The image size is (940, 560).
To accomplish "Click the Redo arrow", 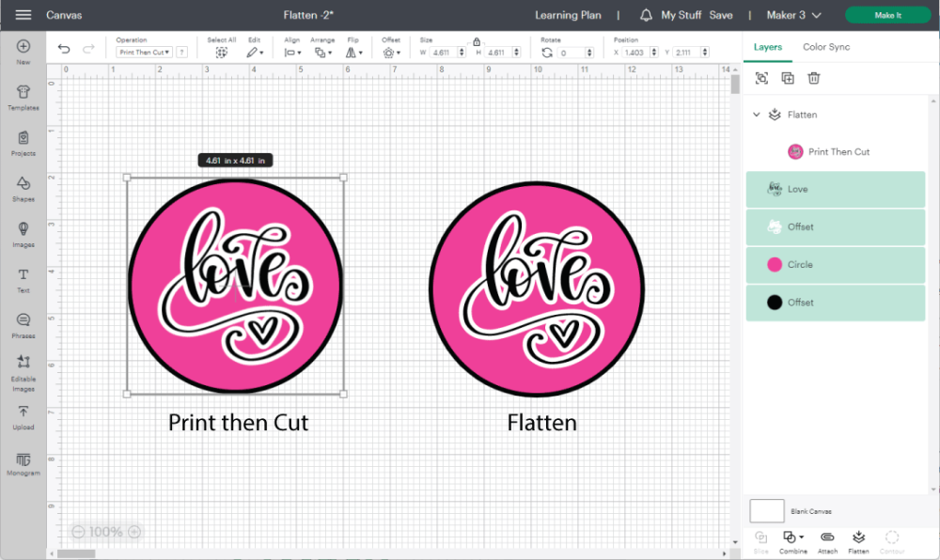I will 88,49.
